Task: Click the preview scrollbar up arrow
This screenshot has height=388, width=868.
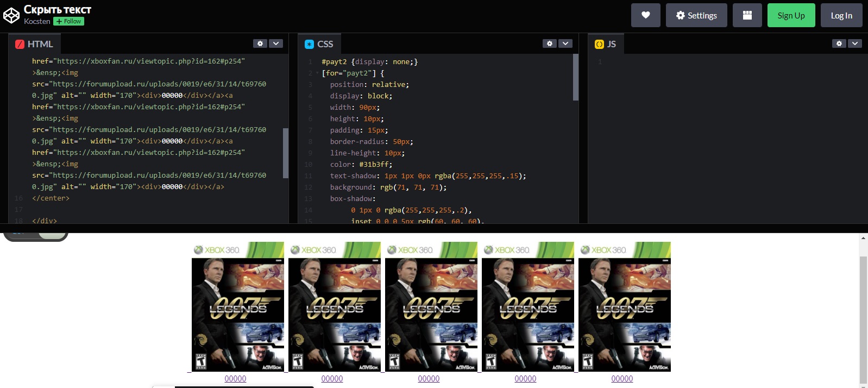Action: pos(863,238)
